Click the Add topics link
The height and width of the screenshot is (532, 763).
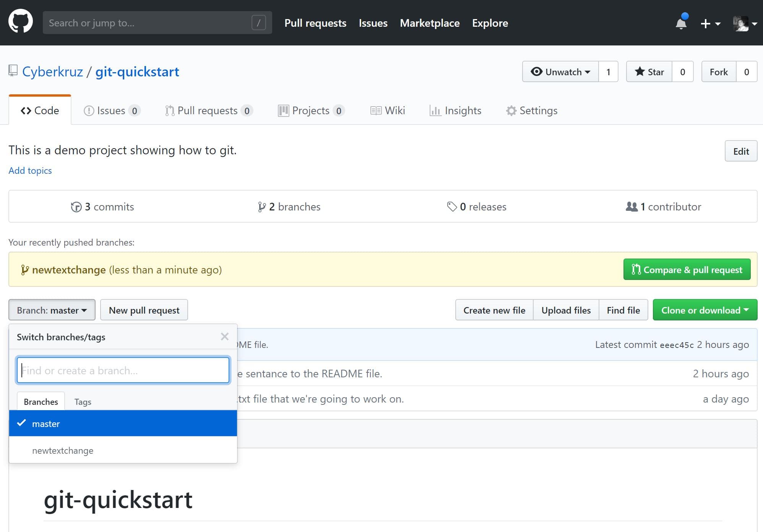pos(30,170)
